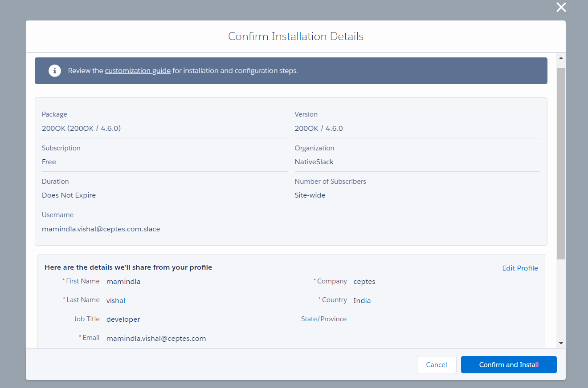Screen dimensions: 588x388
Task: Close the installation dialog with the X icon
Action: coord(561,7)
